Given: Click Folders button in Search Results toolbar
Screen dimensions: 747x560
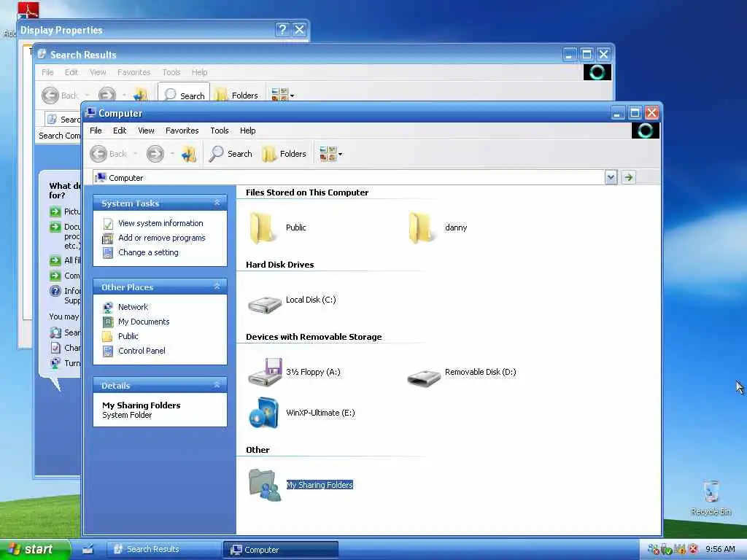Looking at the screenshot, I should 236,96.
